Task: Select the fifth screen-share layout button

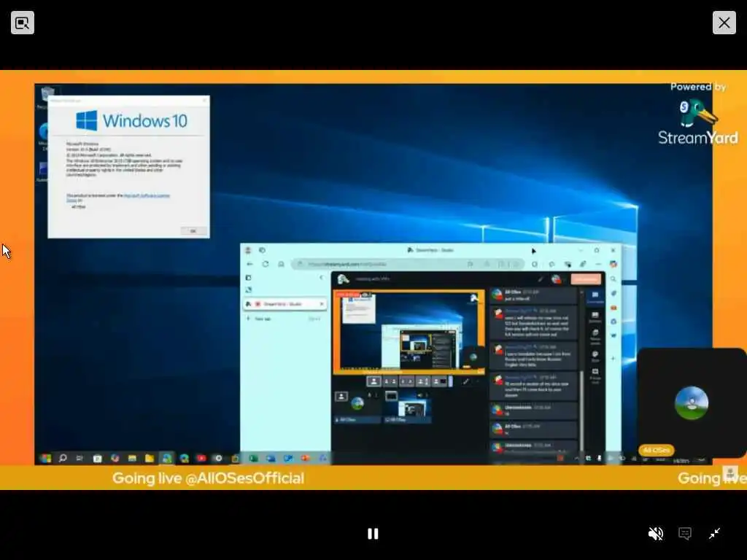Action: coord(440,381)
